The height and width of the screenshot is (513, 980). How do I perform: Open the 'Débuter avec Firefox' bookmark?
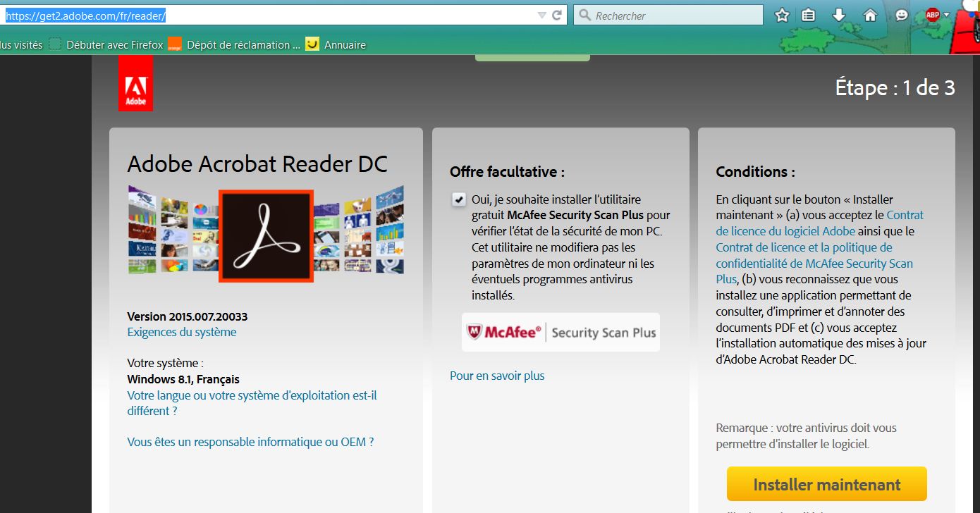[x=106, y=44]
